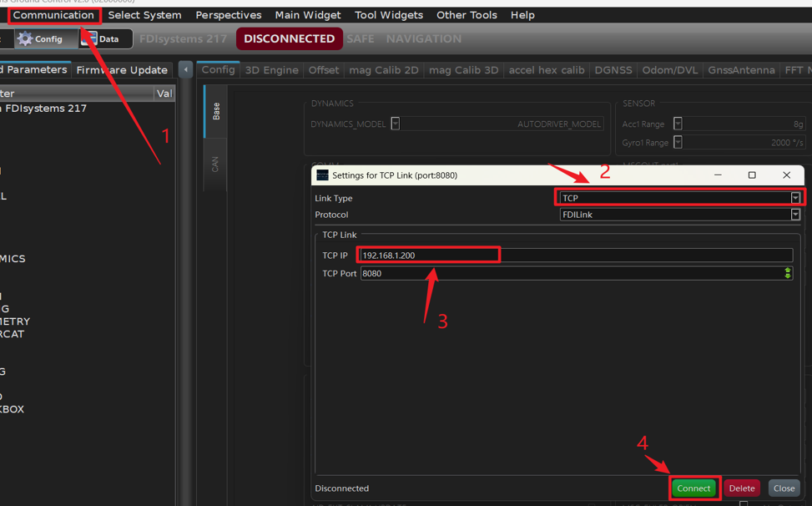
Task: Minimize the TCP Link settings dialog
Action: coord(718,175)
